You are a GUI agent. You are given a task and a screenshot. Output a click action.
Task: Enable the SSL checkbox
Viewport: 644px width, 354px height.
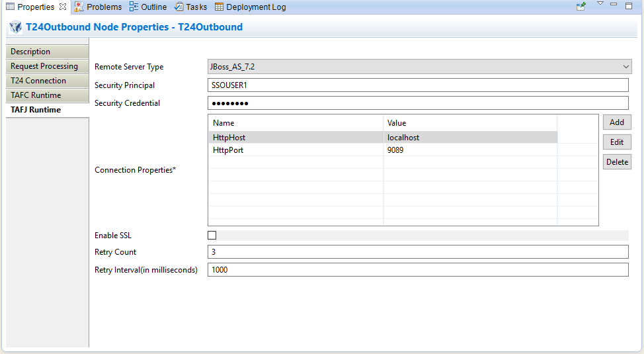pyautogui.click(x=212, y=236)
